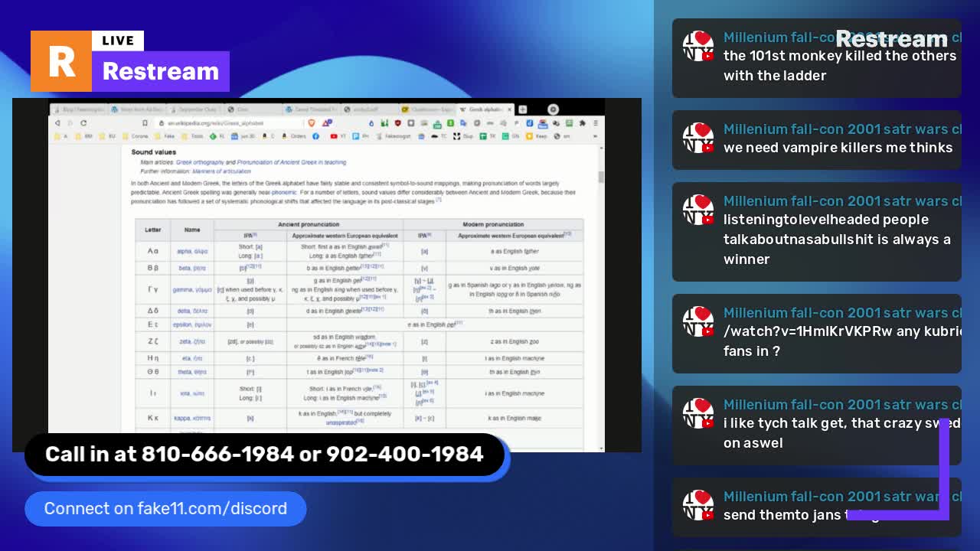
Task: Open the theta letter link
Action: (192, 372)
